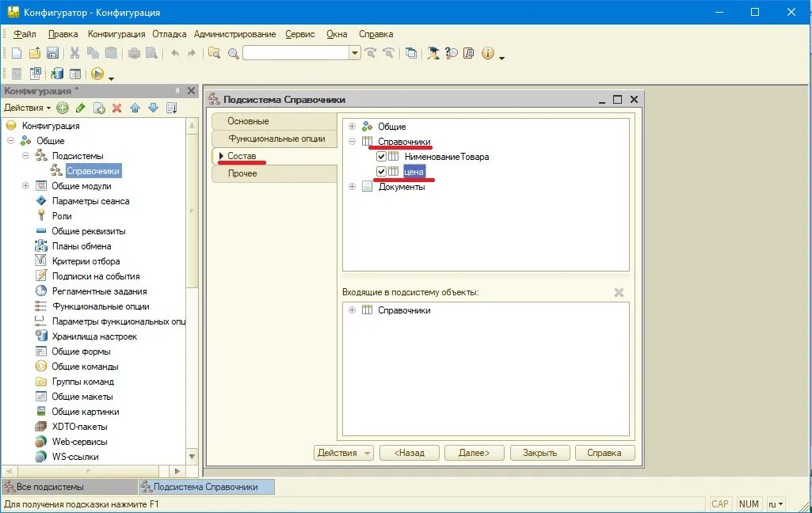Select XDTO-пакеты tree item
The image size is (812, 513).
tap(80, 427)
